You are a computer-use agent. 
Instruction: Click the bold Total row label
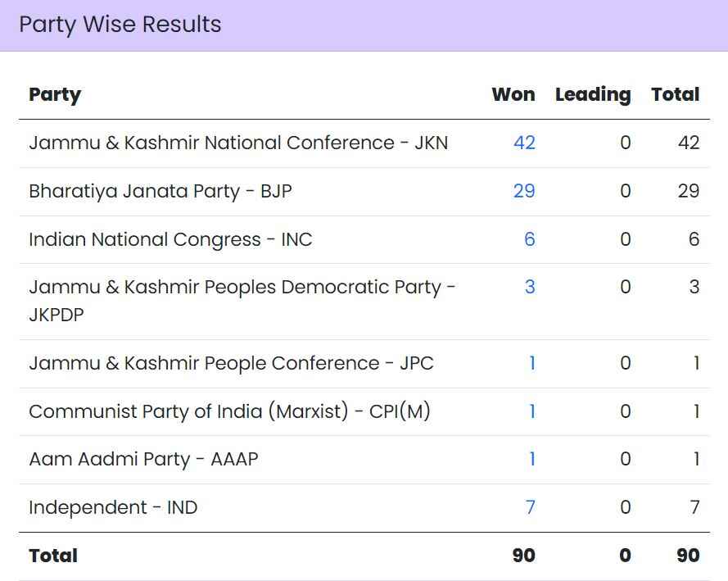point(53,556)
